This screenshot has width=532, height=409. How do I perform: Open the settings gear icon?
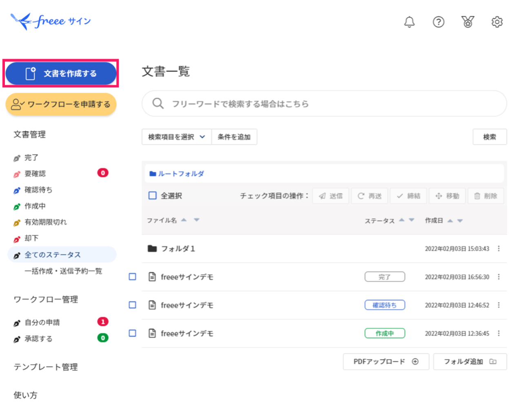(497, 22)
